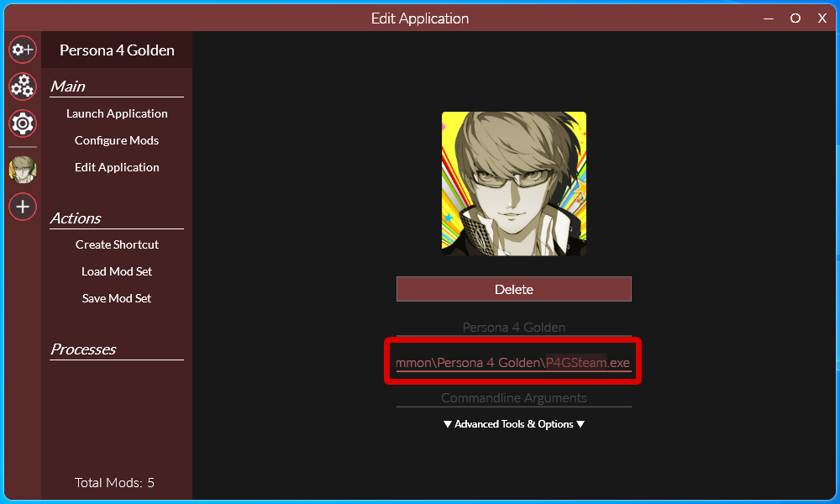Image resolution: width=840 pixels, height=504 pixels.
Task: Click the plus circle icon in sidebar
Action: point(23,207)
